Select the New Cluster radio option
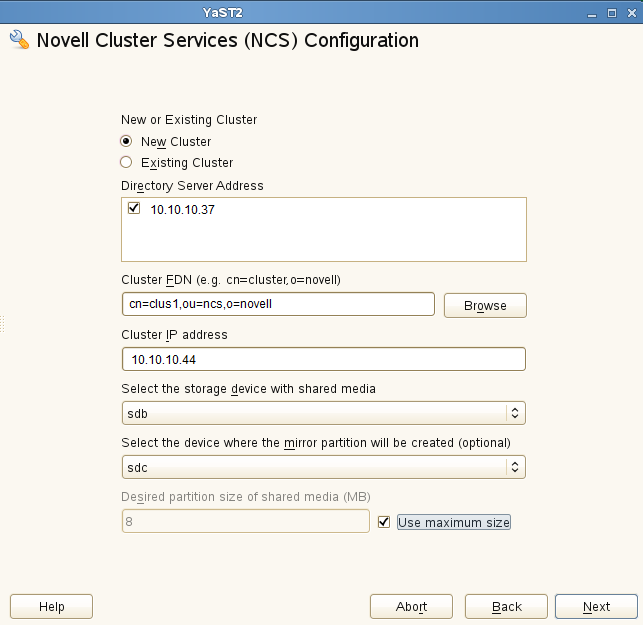Screen dimensions: 643x625 [126, 141]
